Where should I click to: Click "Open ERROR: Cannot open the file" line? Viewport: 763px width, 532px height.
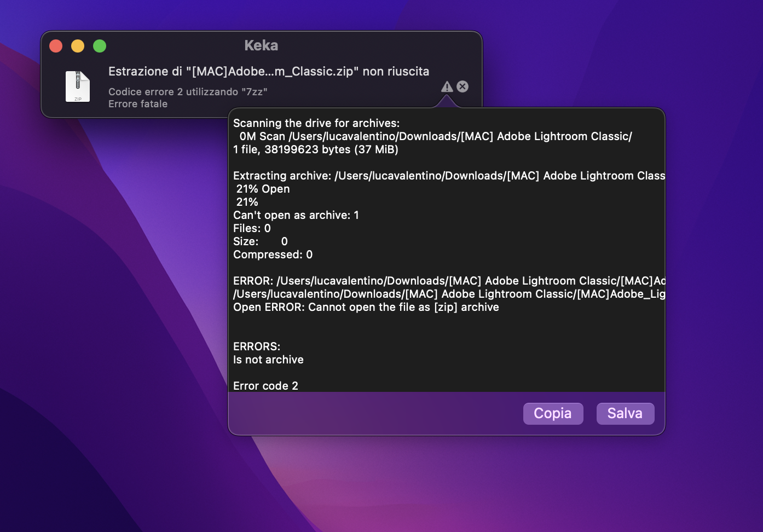pos(366,307)
